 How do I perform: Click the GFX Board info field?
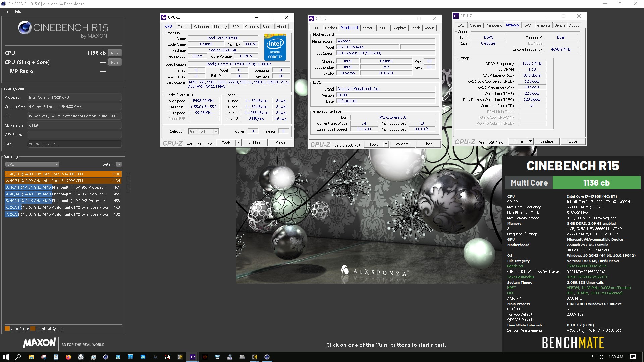[74, 135]
